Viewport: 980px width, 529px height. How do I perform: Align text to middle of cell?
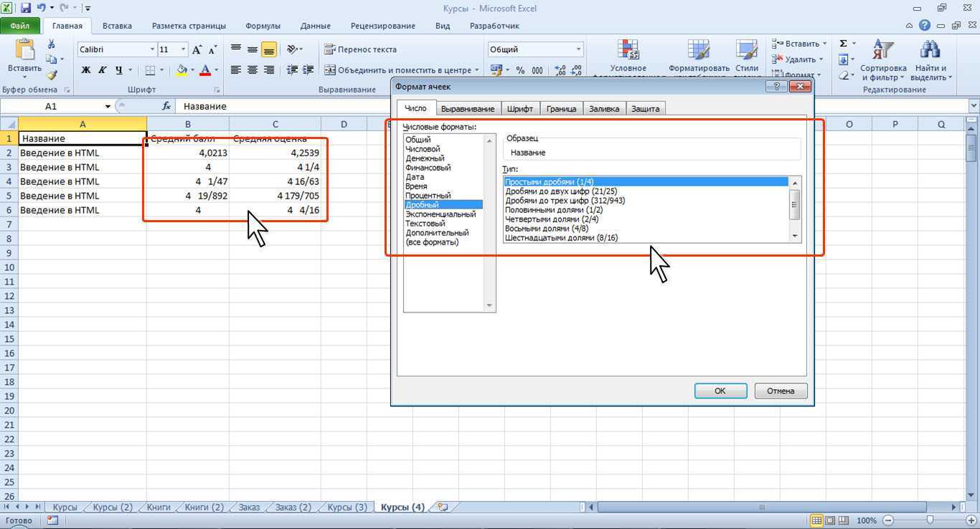253,49
